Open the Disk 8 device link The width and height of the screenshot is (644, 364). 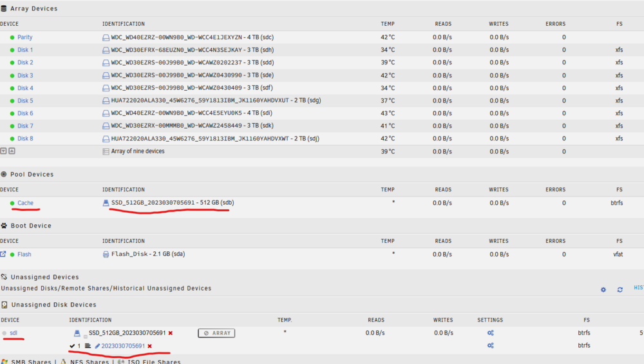[26, 139]
